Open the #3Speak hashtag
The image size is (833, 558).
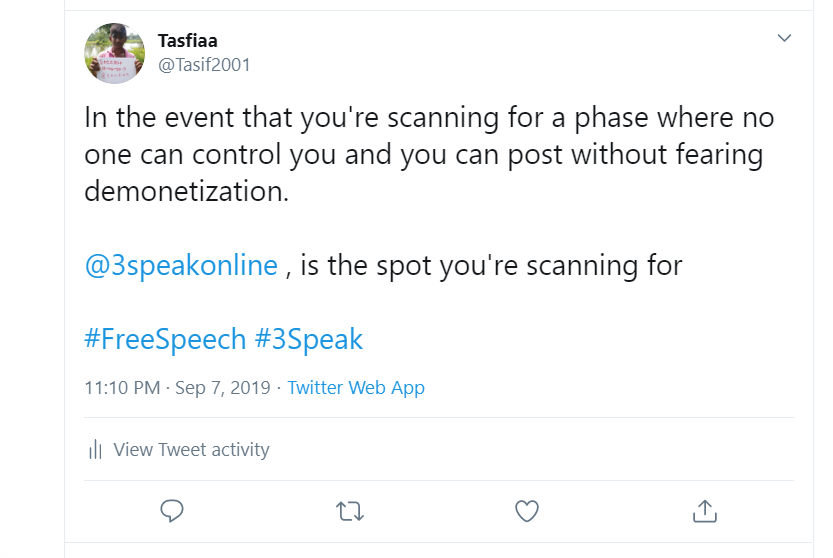[x=309, y=339]
